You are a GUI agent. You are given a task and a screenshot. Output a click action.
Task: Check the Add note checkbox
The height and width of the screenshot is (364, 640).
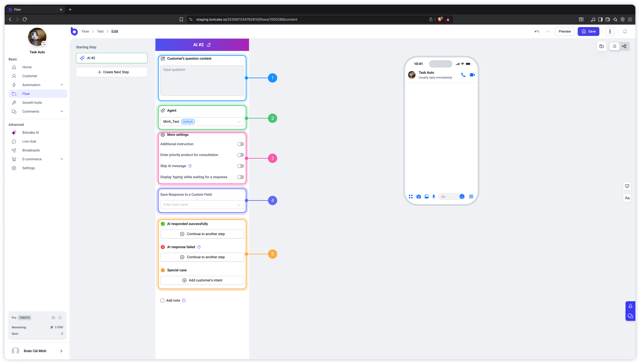click(162, 301)
